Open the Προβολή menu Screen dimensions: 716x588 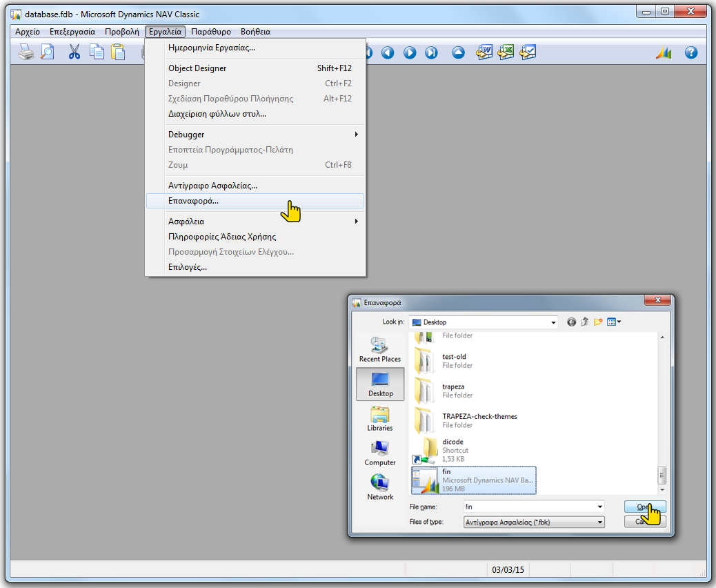coord(122,32)
